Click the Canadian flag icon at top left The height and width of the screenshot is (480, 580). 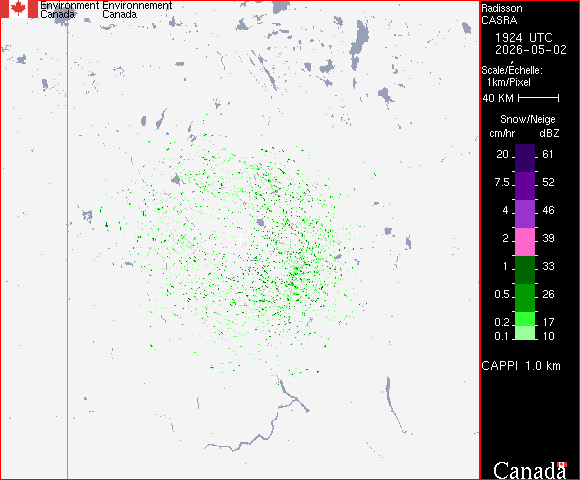[x=18, y=9]
